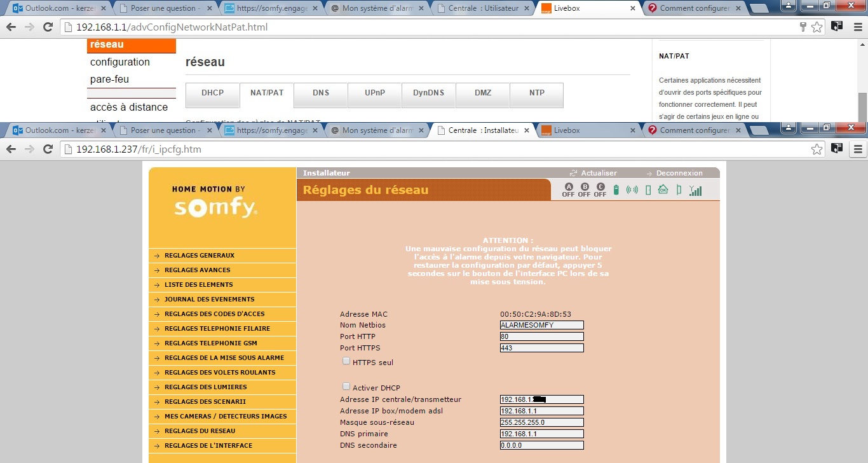Viewport: 868px width, 463px height.
Task: Bookmark the 192.168.1.237 page with the star
Action: point(817,149)
